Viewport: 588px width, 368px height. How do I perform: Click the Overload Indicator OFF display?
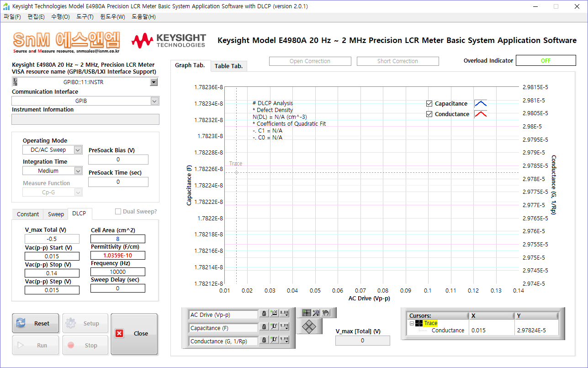[546, 61]
